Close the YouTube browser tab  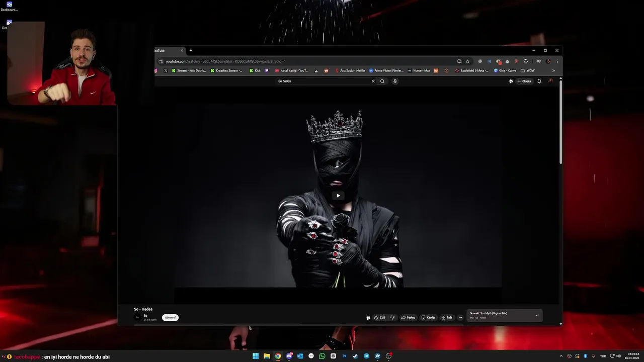click(182, 51)
